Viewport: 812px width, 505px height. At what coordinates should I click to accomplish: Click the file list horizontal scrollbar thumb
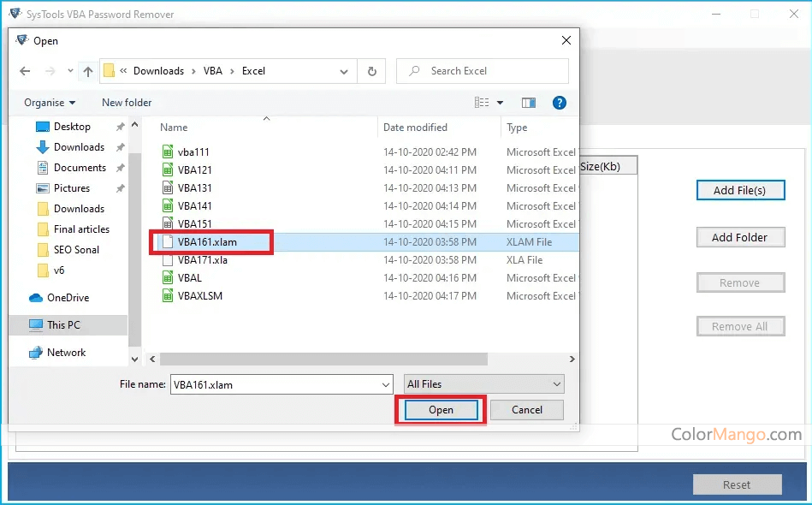(x=323, y=359)
